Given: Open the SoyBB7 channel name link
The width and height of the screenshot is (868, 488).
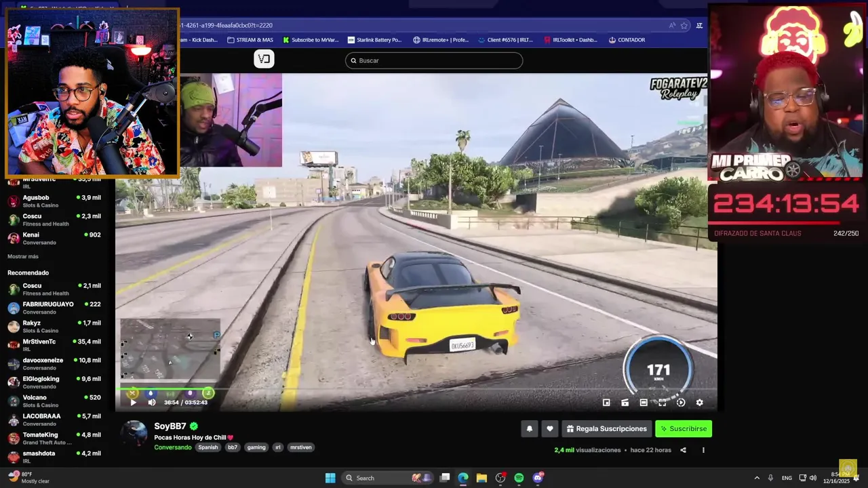Looking at the screenshot, I should [x=170, y=426].
